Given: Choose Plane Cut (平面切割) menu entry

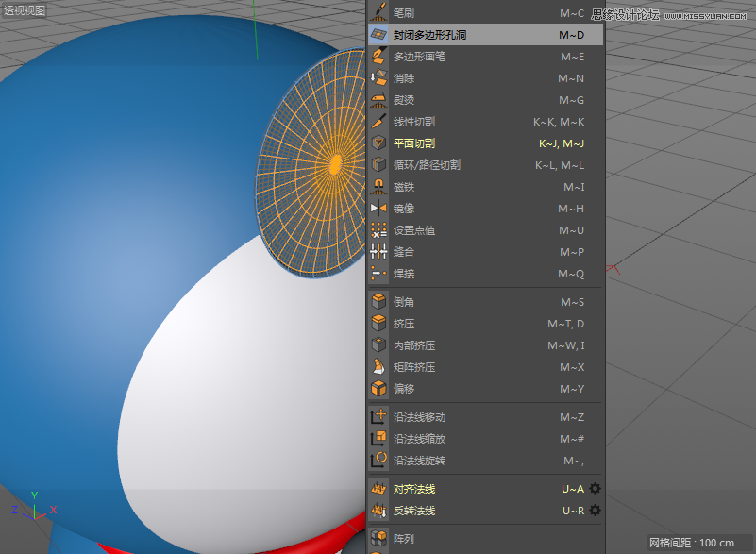Looking at the screenshot, I should [x=414, y=143].
